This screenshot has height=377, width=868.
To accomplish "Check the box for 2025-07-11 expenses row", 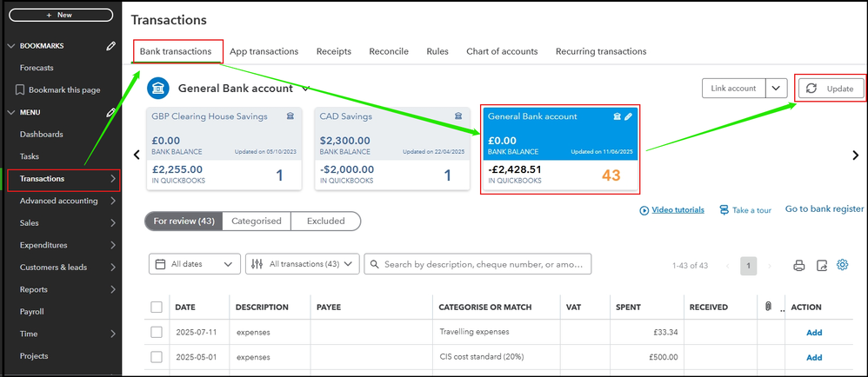I will pos(157,332).
